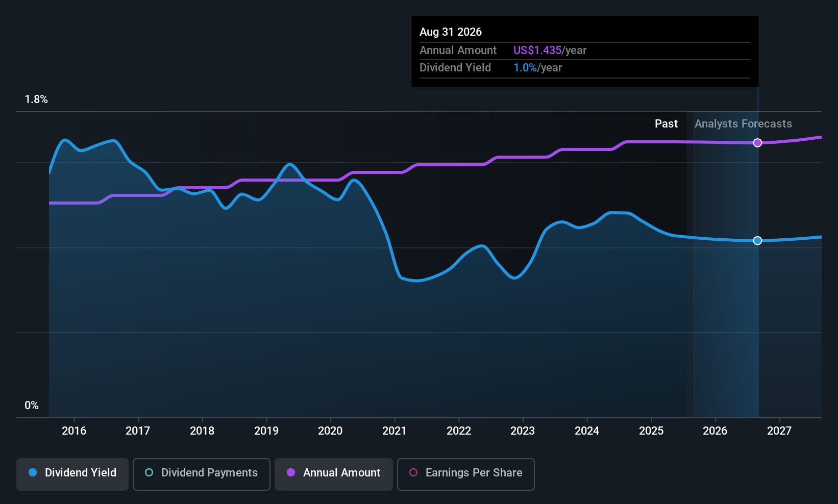
Task: Click the 2022 x-axis label
Action: (x=459, y=431)
